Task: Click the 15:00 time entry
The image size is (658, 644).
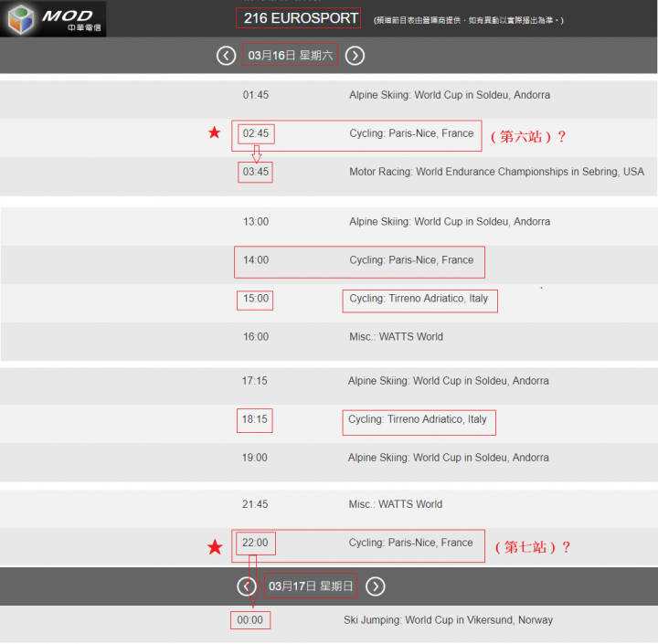Action: pos(256,299)
